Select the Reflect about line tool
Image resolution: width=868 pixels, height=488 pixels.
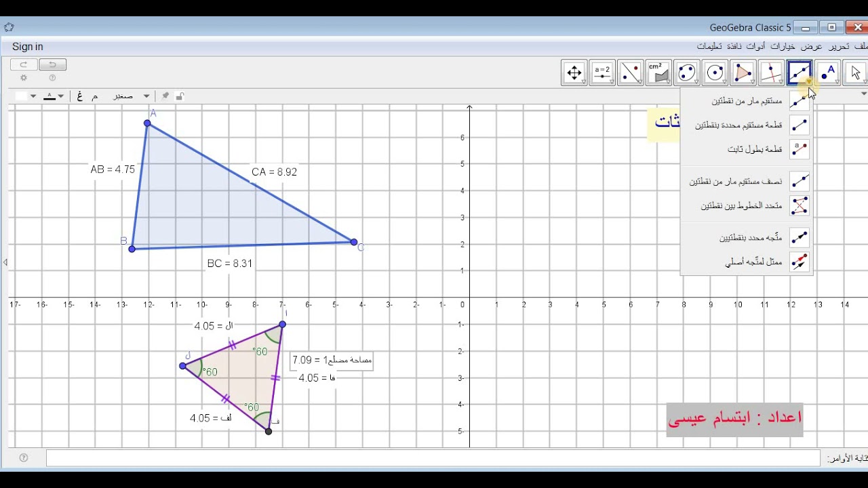point(631,73)
